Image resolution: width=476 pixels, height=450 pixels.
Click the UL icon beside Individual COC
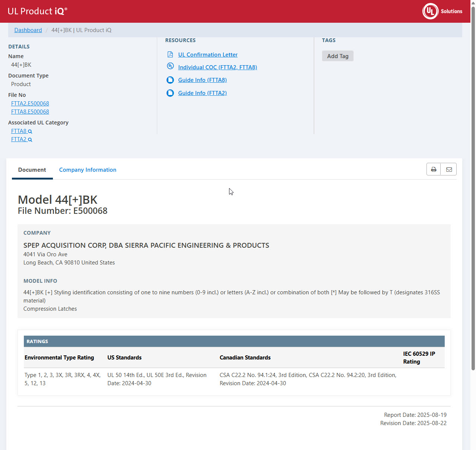click(x=170, y=66)
